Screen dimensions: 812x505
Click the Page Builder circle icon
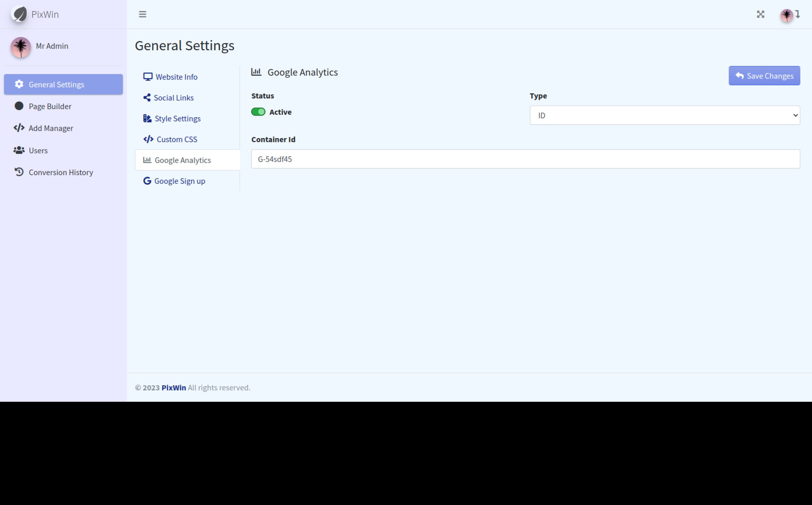tap(19, 106)
